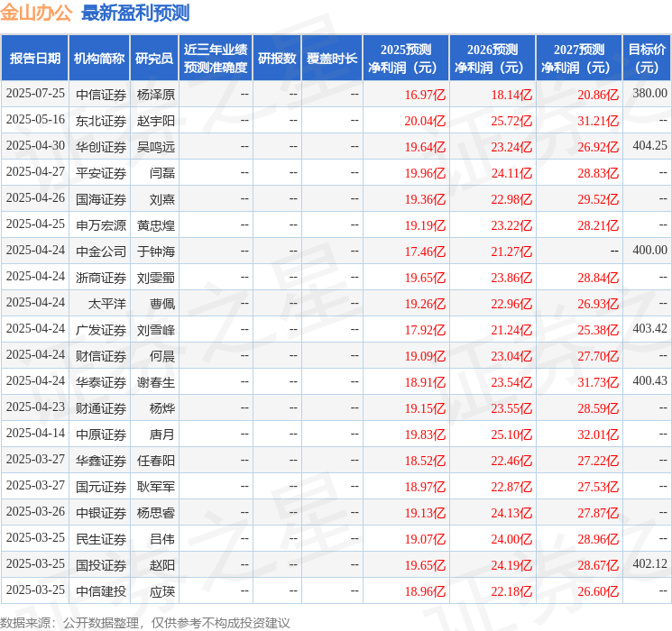Click the 东北证券 institution cell
This screenshot has width=672, height=631.
point(101,121)
